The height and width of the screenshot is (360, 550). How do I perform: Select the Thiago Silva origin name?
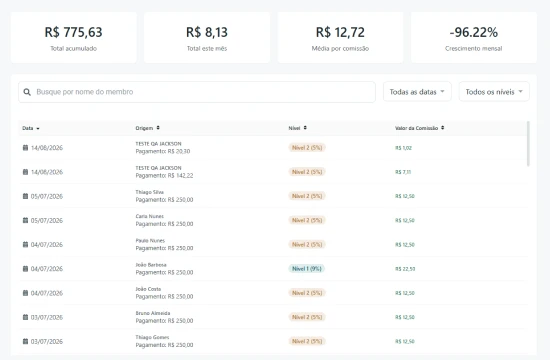[150, 192]
